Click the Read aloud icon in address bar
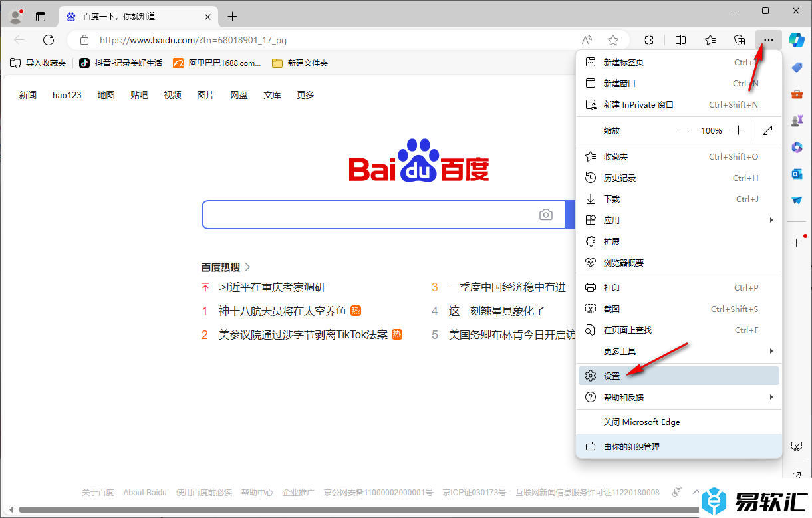The width and height of the screenshot is (812, 518). 587,40
